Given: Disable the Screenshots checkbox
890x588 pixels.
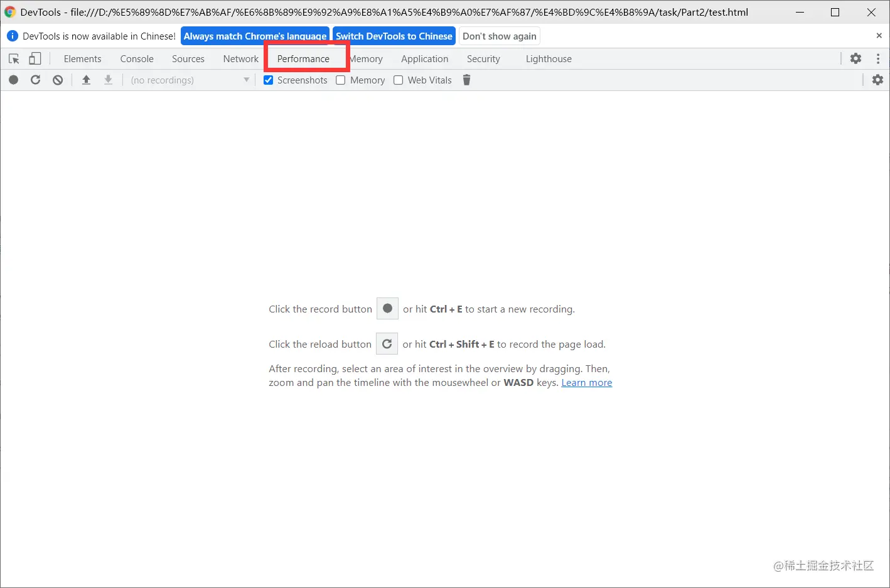Looking at the screenshot, I should pyautogui.click(x=269, y=80).
